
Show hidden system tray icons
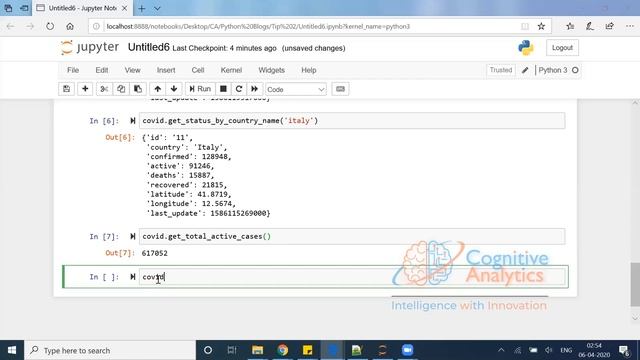(501, 350)
